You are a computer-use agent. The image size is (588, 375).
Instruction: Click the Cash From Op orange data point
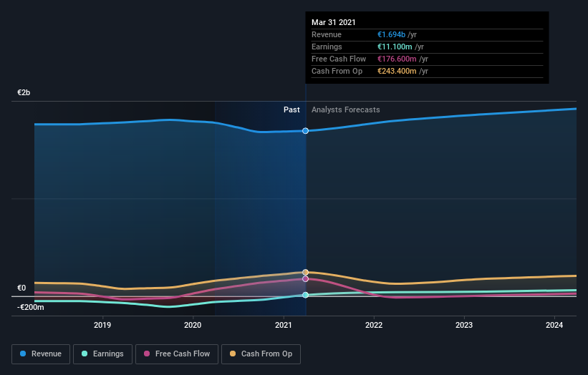click(x=305, y=273)
